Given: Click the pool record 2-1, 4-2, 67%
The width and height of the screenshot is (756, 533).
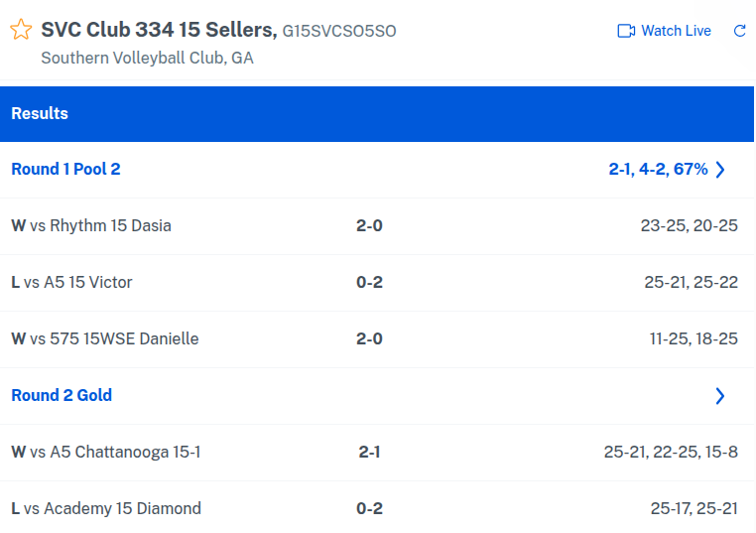Looking at the screenshot, I should (658, 169).
